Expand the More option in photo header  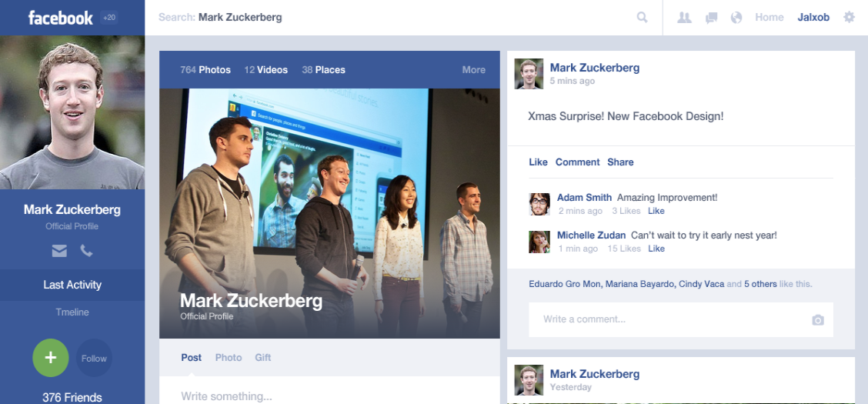[x=474, y=70]
